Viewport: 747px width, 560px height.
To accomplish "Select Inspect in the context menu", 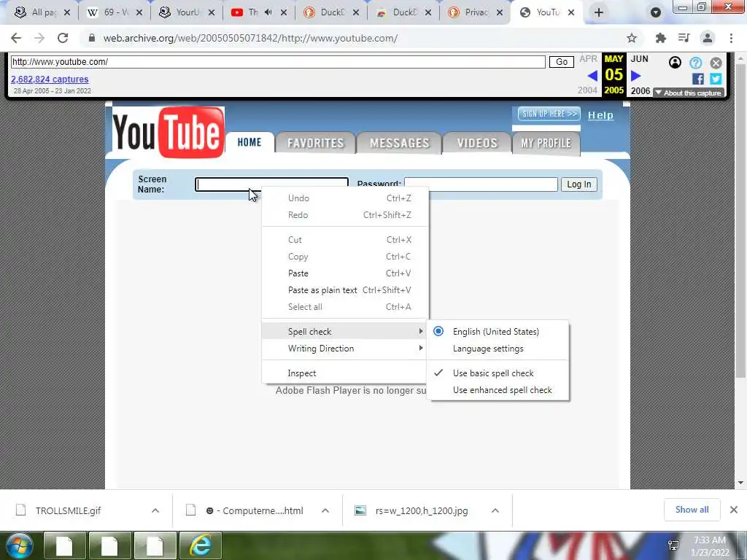I will click(x=345, y=373).
